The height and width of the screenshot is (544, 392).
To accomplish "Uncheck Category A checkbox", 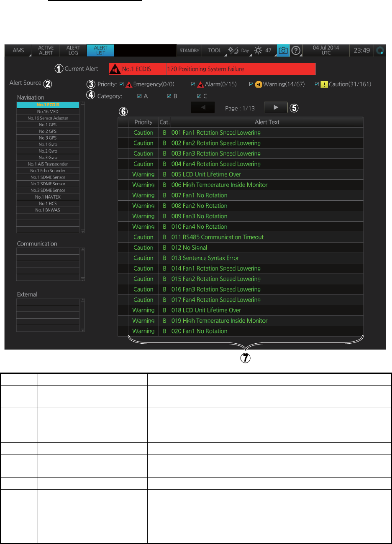I will coord(139,96).
